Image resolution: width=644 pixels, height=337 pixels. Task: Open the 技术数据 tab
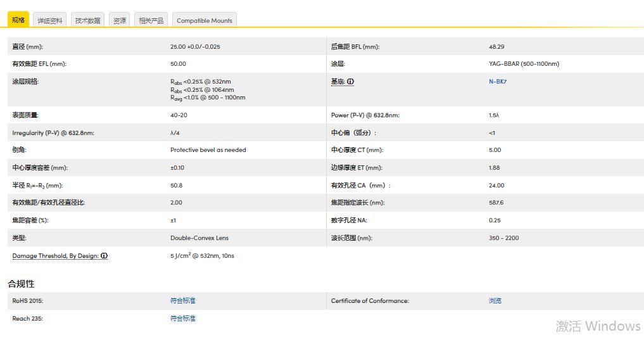point(87,20)
